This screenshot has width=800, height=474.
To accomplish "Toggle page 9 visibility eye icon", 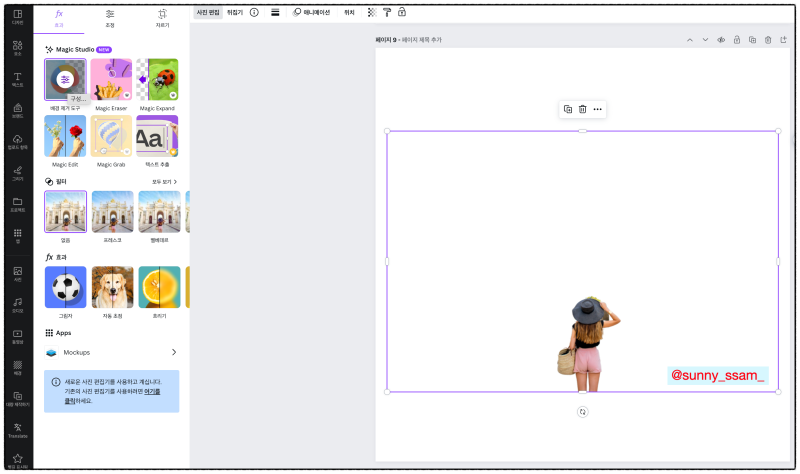I will click(721, 40).
